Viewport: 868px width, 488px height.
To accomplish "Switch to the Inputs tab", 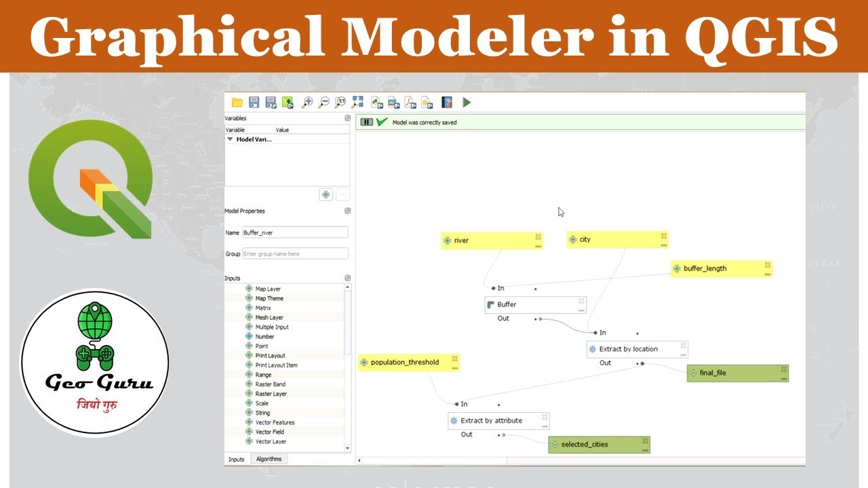I will point(237,459).
